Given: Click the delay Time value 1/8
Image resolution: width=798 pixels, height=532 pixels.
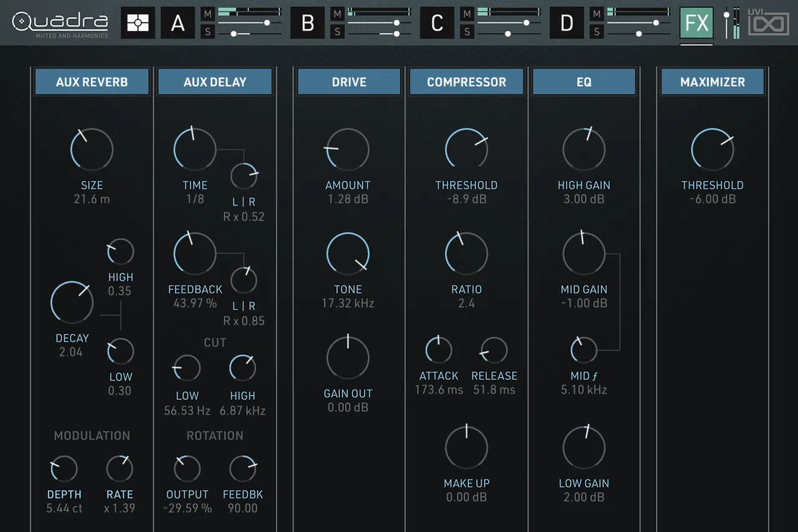Looking at the screenshot, I should coord(195,199).
